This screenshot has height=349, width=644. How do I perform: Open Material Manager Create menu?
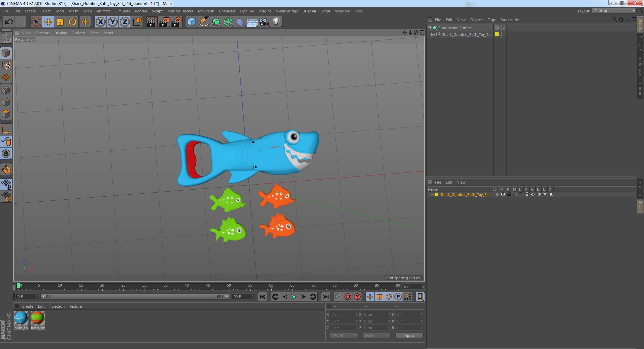(28, 306)
